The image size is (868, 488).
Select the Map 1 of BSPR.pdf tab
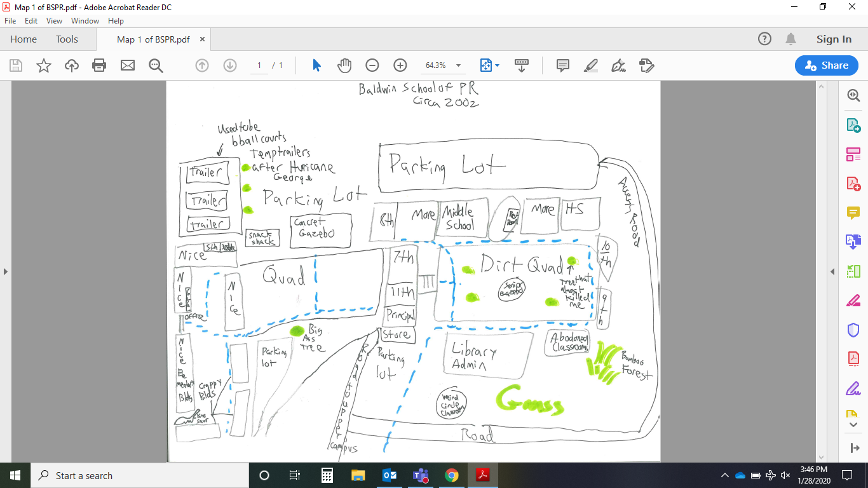point(153,39)
